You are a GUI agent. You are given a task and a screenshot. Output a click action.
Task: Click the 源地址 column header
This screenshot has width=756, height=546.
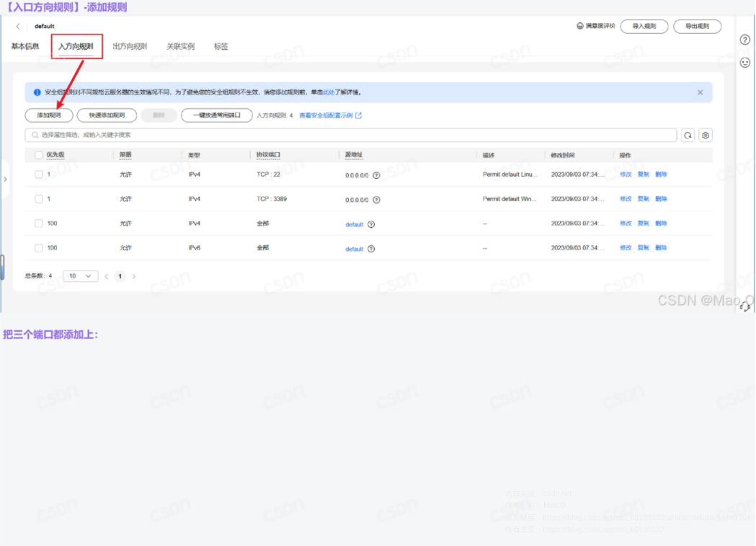coord(354,155)
